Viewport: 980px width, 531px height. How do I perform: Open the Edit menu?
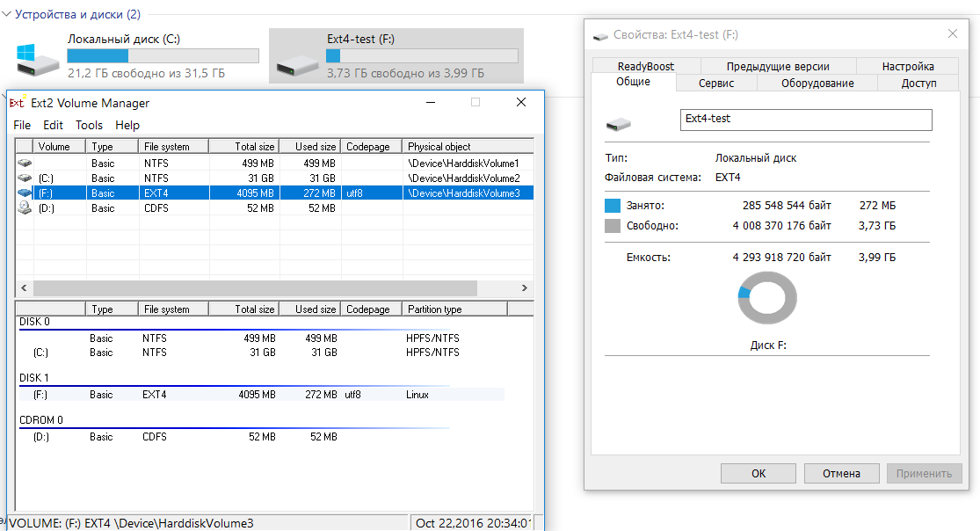point(53,126)
